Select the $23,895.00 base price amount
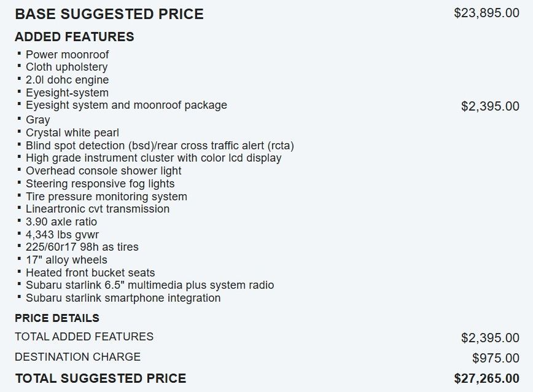The height and width of the screenshot is (392, 533). click(486, 13)
